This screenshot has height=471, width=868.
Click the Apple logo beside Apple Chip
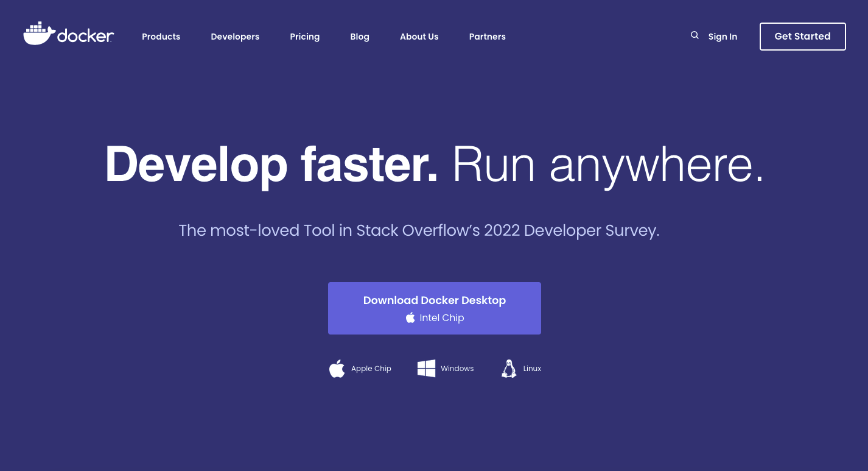click(x=337, y=368)
